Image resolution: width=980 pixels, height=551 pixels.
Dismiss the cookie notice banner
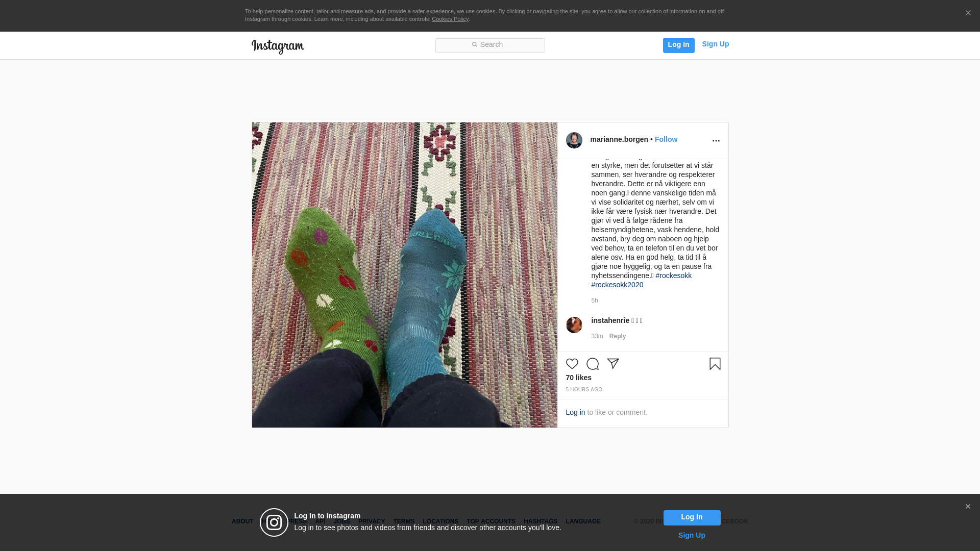968,13
